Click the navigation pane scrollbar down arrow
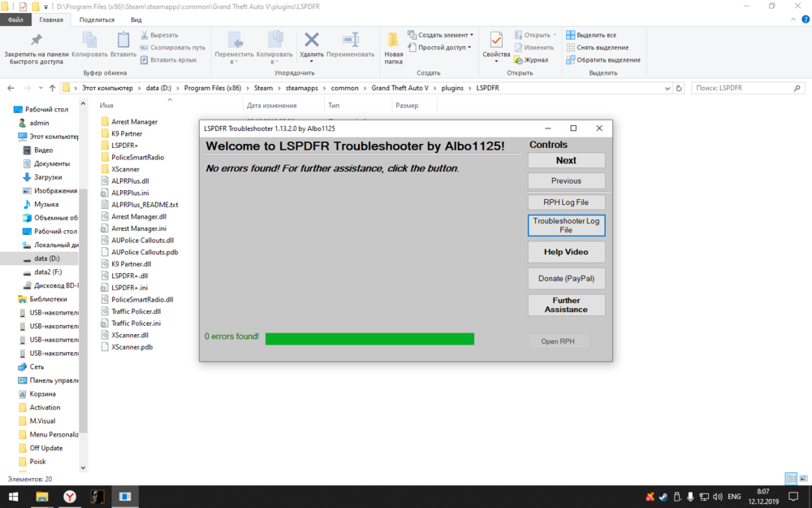The height and width of the screenshot is (508, 812). [x=83, y=467]
